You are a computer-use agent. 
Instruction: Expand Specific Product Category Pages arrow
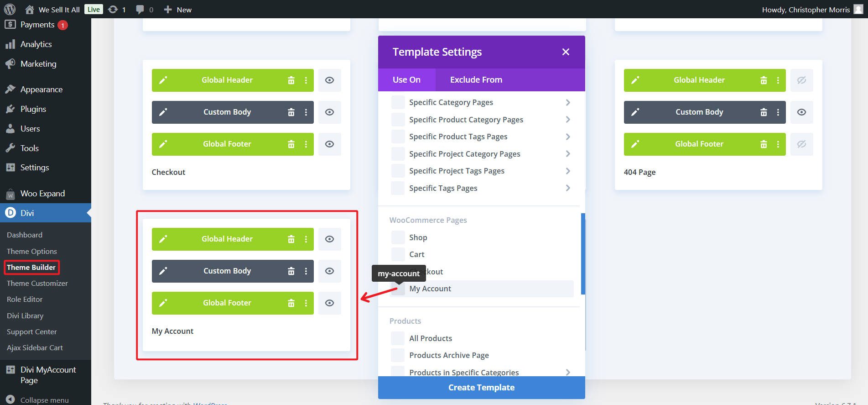pyautogui.click(x=568, y=120)
